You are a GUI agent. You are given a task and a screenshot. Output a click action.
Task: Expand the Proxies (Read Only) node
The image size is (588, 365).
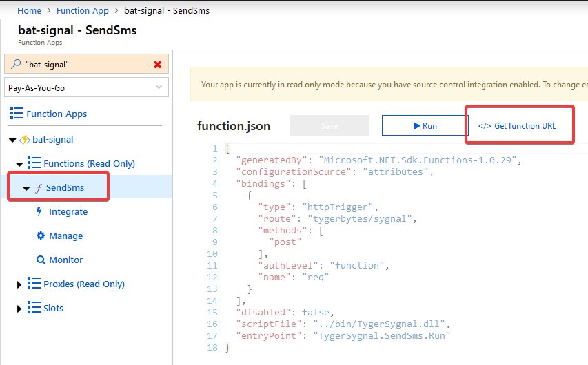19,284
